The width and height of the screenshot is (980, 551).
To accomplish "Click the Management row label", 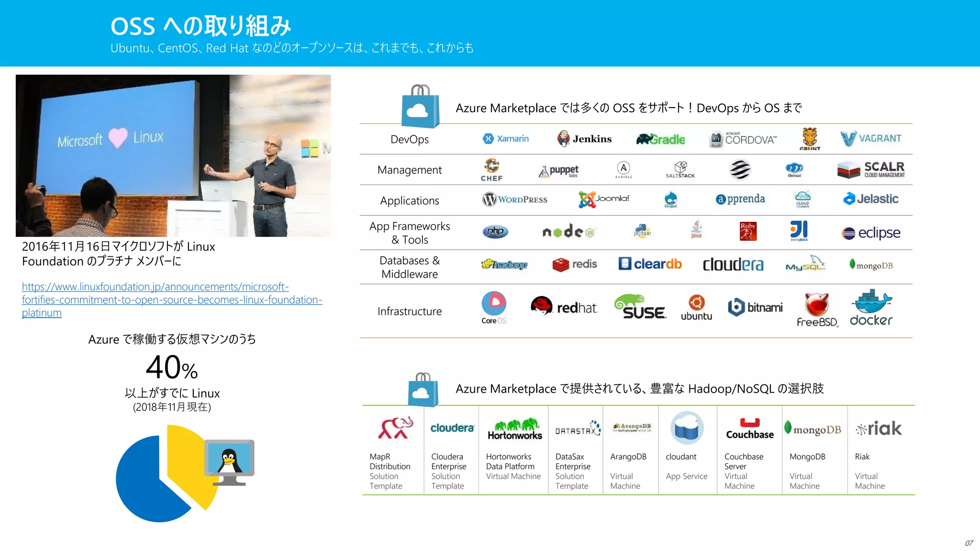I will point(410,170).
